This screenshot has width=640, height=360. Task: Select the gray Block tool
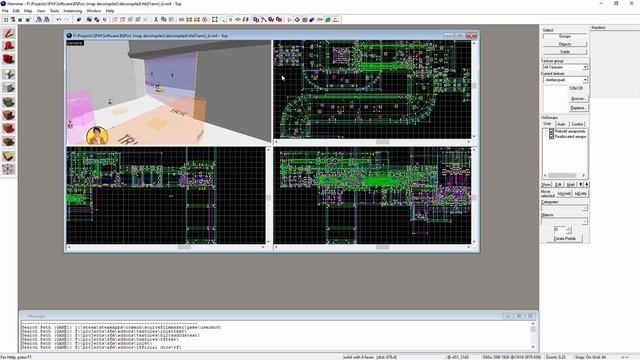(x=9, y=88)
